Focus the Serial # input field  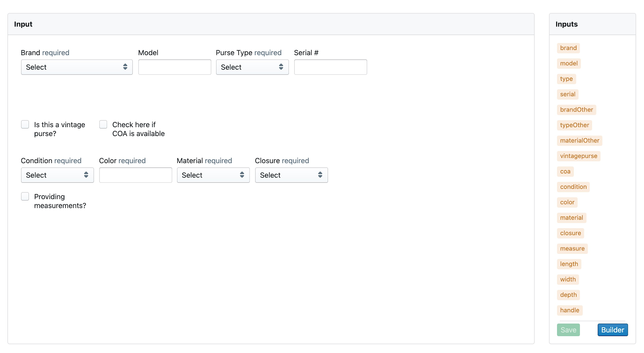[330, 67]
